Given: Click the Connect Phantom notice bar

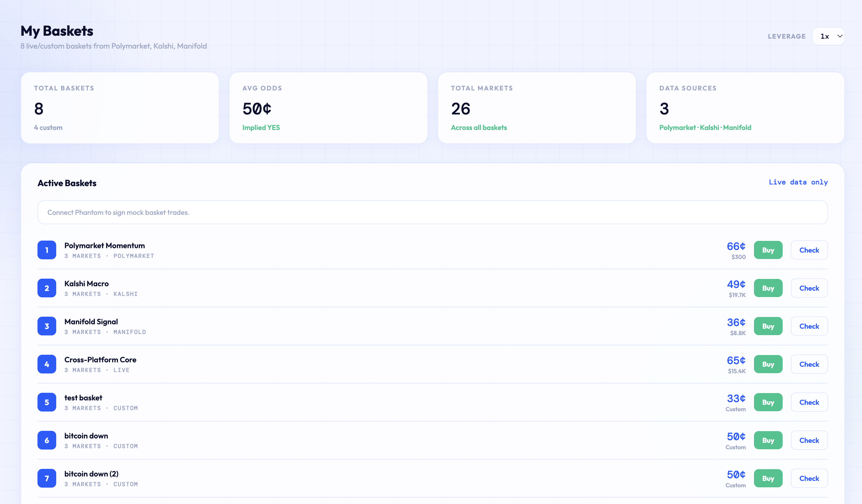Looking at the screenshot, I should click(x=432, y=212).
